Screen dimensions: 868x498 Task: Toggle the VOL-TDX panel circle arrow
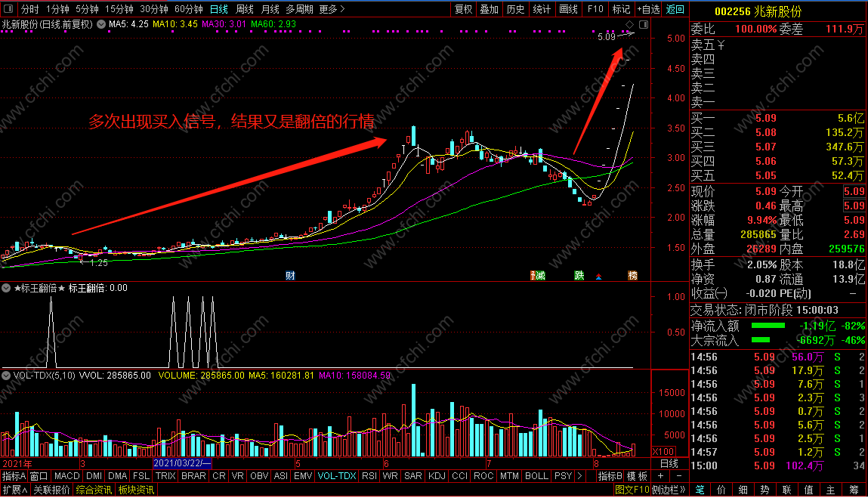pos(6,376)
